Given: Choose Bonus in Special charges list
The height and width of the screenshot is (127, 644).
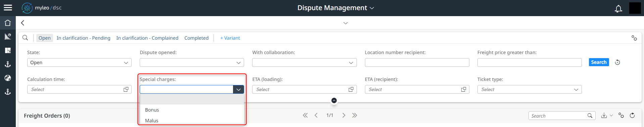Looking at the screenshot, I should pos(192,110).
